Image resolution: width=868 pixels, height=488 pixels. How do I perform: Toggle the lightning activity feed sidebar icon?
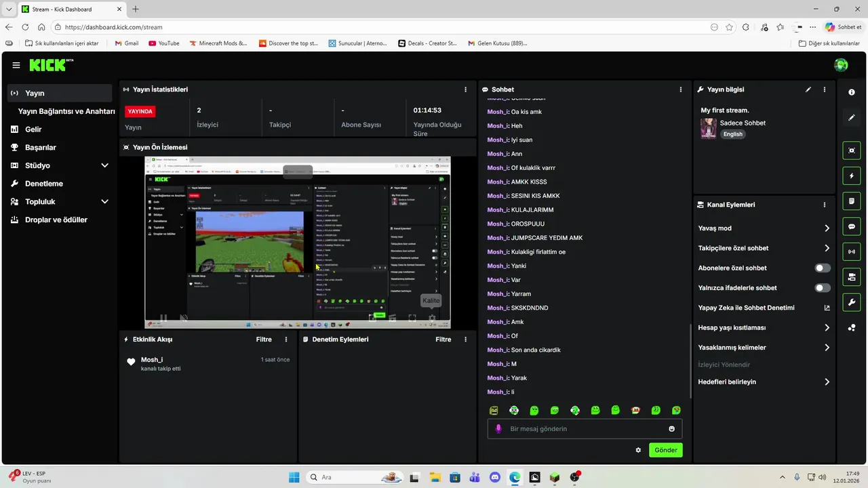[x=852, y=176]
